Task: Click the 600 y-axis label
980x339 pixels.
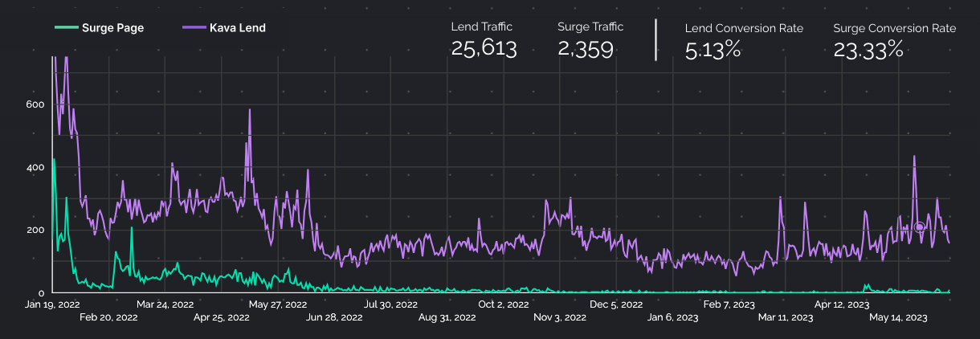Action: [32, 105]
